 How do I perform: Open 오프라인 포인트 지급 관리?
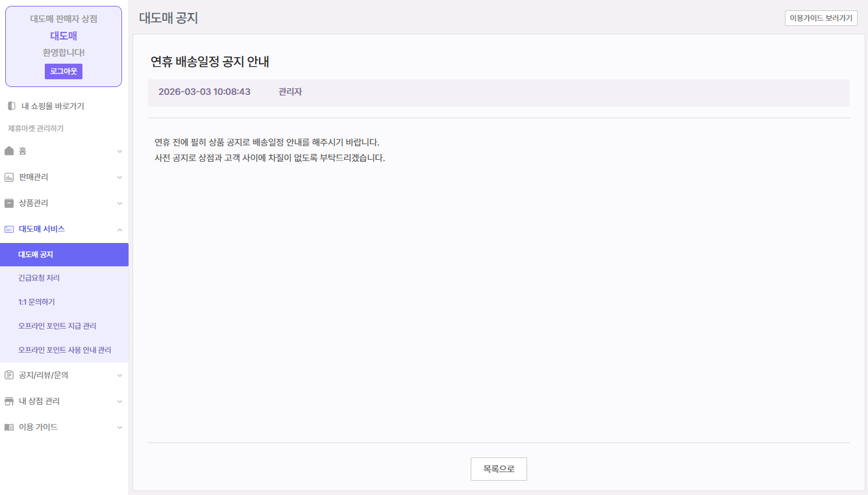pos(57,326)
